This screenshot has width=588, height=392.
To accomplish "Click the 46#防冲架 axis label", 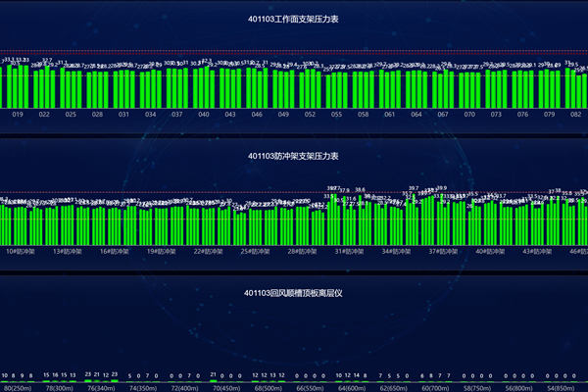I will click(577, 252).
